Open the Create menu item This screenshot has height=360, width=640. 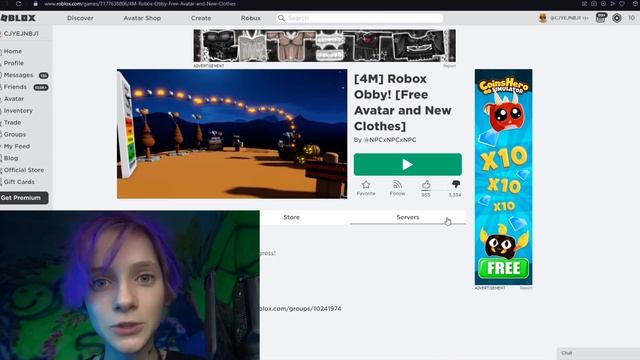201,18
